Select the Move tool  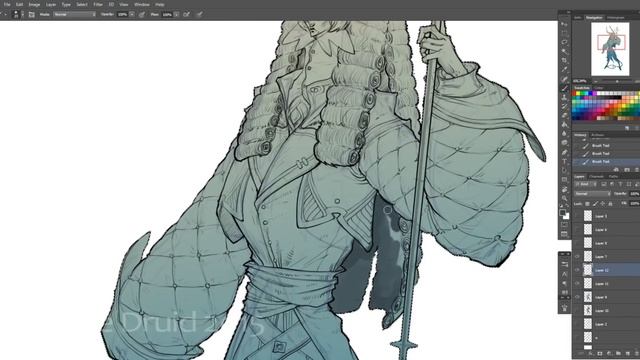[x=564, y=24]
